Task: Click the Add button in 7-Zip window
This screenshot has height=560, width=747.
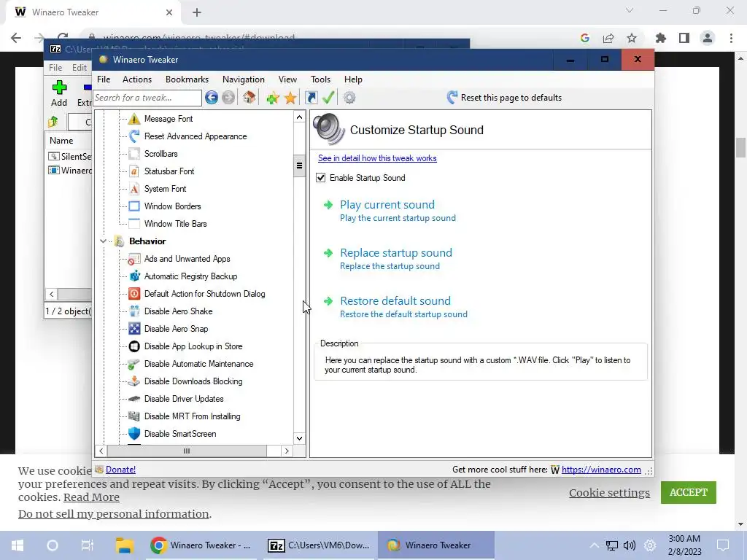Action: click(x=59, y=93)
